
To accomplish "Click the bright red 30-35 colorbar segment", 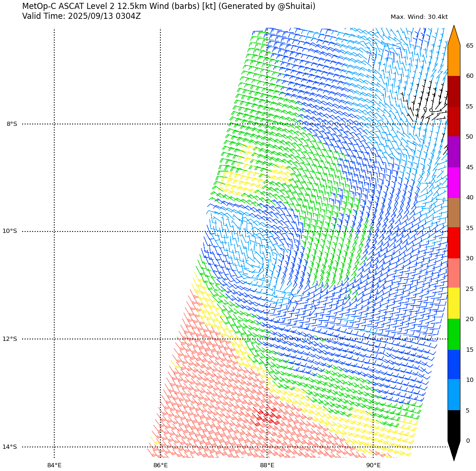I will click(454, 243).
